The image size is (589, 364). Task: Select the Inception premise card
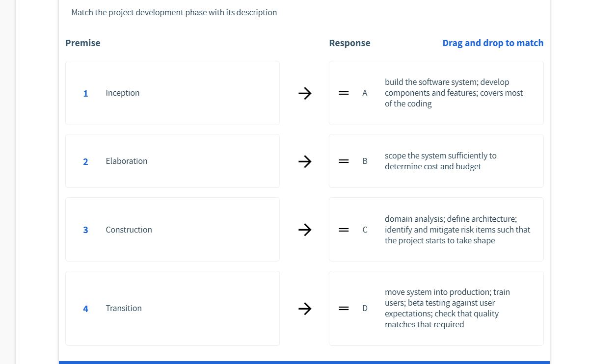[172, 93]
